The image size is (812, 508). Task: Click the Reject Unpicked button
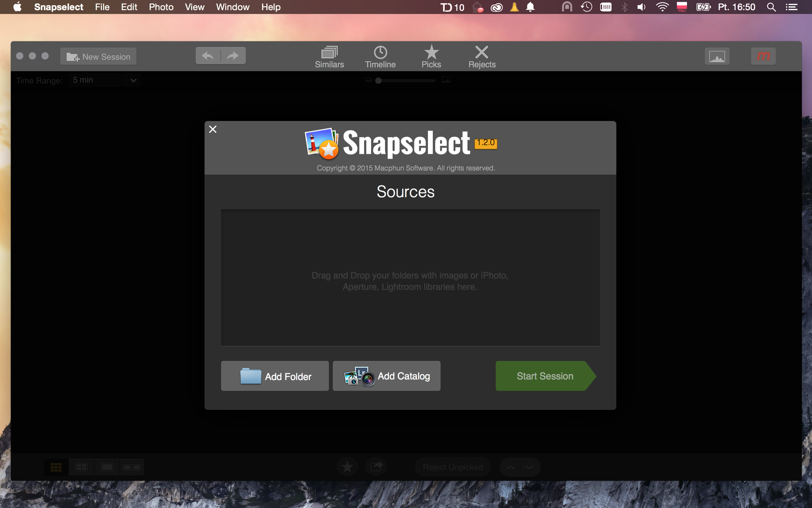pos(453,467)
